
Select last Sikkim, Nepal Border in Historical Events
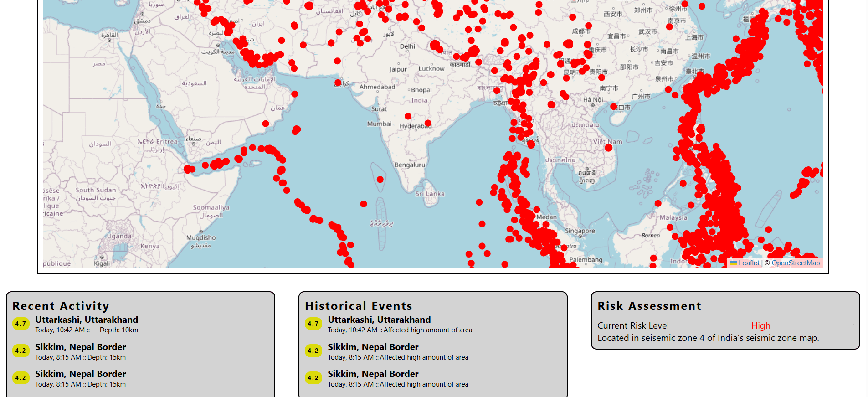click(373, 374)
